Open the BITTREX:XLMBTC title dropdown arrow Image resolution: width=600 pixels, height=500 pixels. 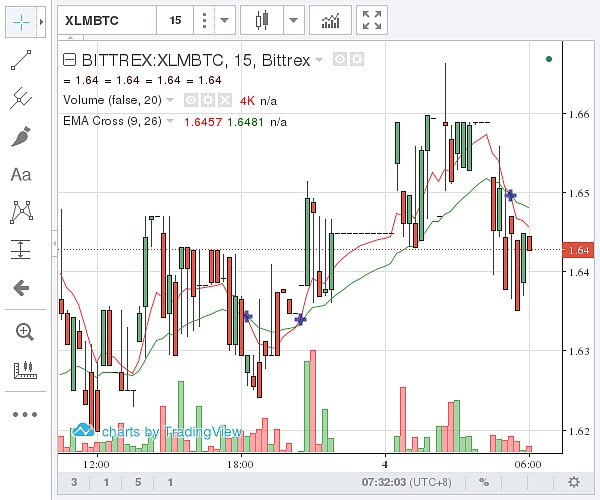[319, 60]
